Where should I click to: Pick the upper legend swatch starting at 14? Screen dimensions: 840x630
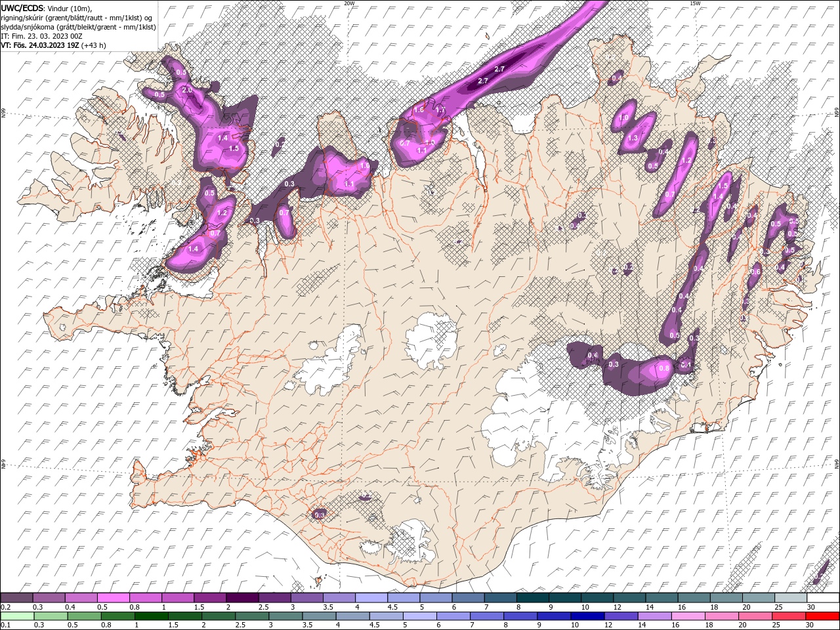[x=660, y=597]
